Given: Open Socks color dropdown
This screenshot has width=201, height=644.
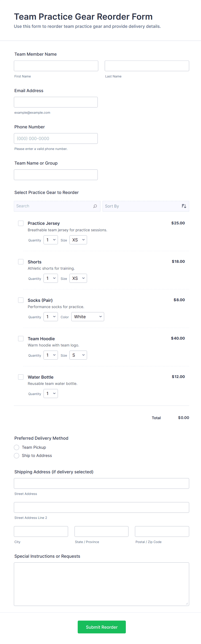Looking at the screenshot, I should coord(88,317).
